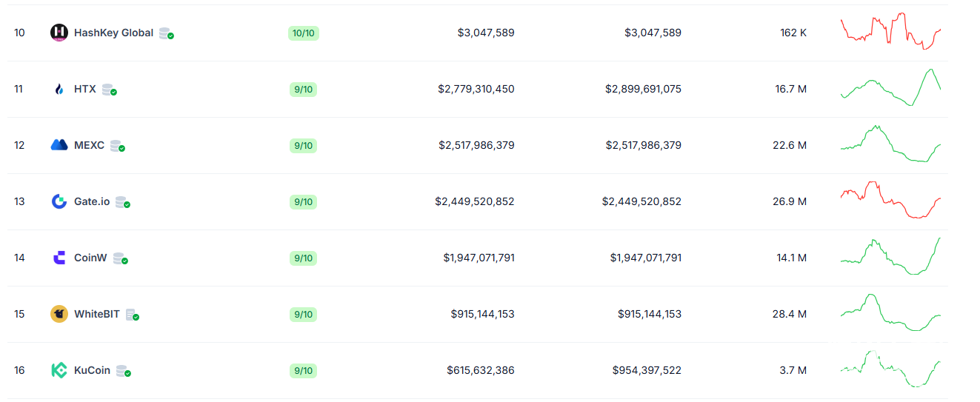The width and height of the screenshot is (980, 402).
Task: Click the HashKey Global exchange logo
Action: [x=59, y=33]
